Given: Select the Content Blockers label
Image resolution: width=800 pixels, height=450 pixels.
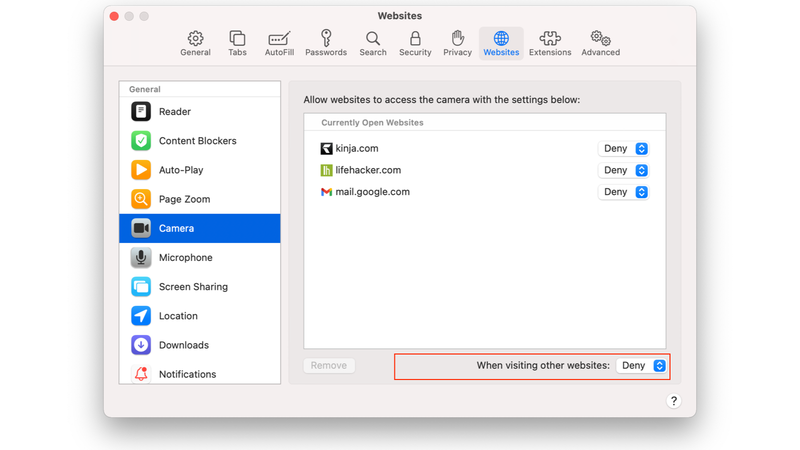Looking at the screenshot, I should tap(197, 140).
